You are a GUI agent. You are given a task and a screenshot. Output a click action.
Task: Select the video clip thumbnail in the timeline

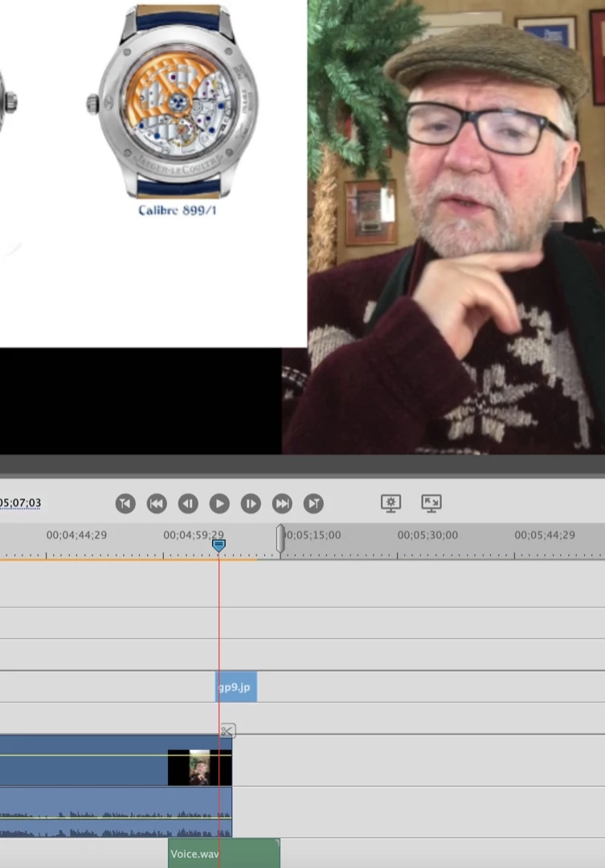[x=199, y=768]
